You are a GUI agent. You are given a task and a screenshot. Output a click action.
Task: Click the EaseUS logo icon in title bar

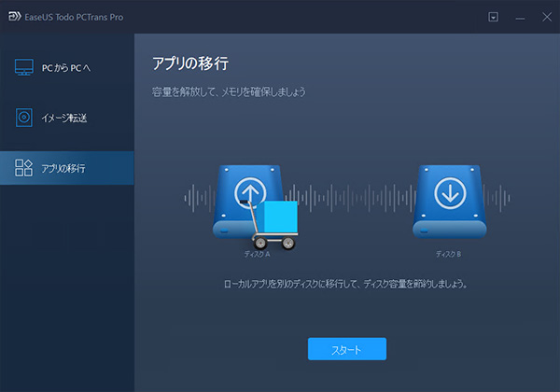coord(15,17)
